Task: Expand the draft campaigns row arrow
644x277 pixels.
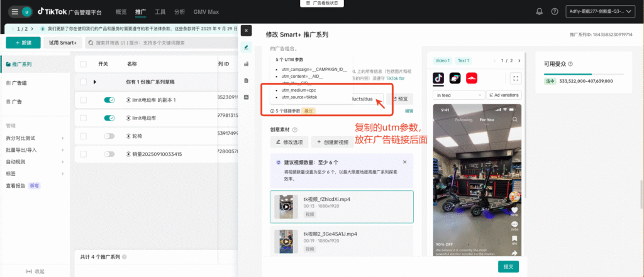Action: 95,82
